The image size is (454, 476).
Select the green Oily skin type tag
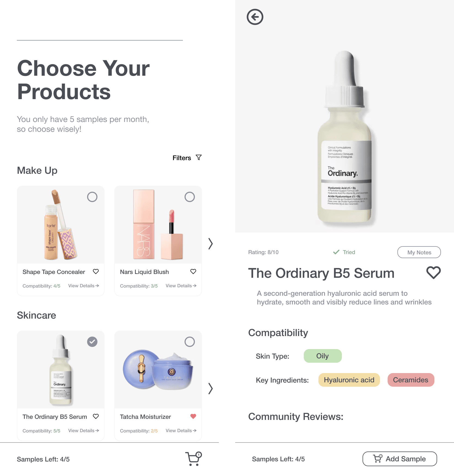click(x=323, y=356)
